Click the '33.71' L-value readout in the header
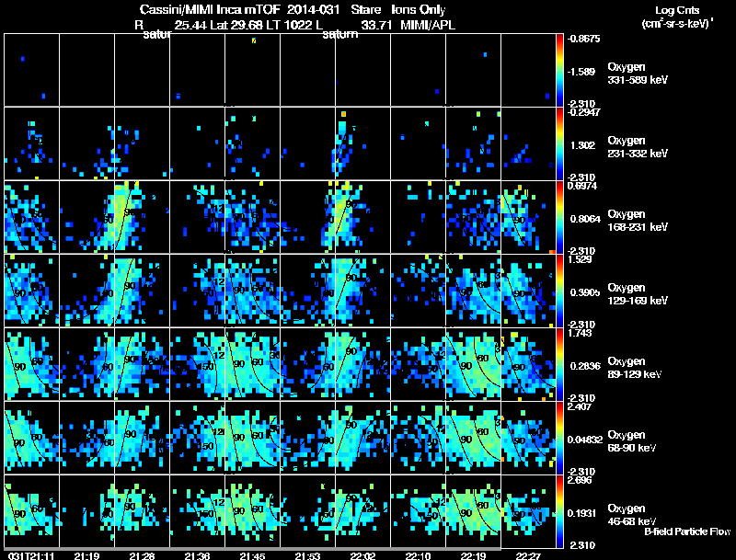Viewport: 736px width, 560px height. pos(376,26)
